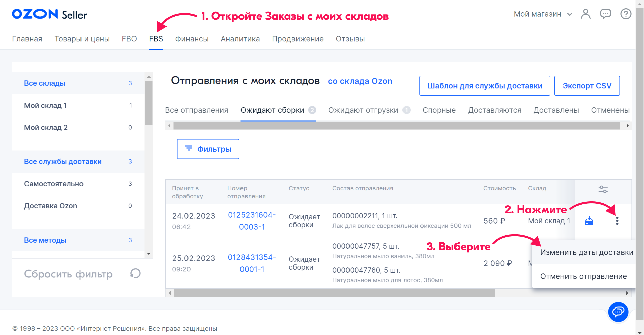Click table horizontal scrollbar left arrow
Viewport: 644px width, 335px height.
point(170,293)
